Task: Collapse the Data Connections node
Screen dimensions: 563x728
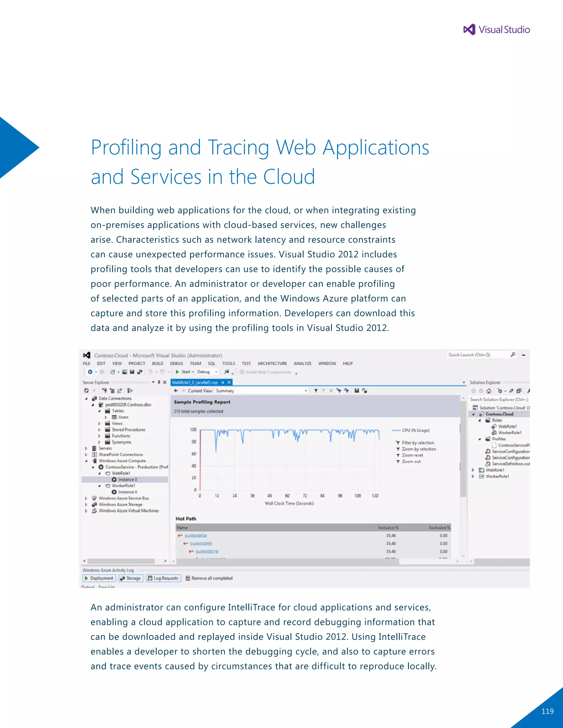Action: (x=86, y=399)
